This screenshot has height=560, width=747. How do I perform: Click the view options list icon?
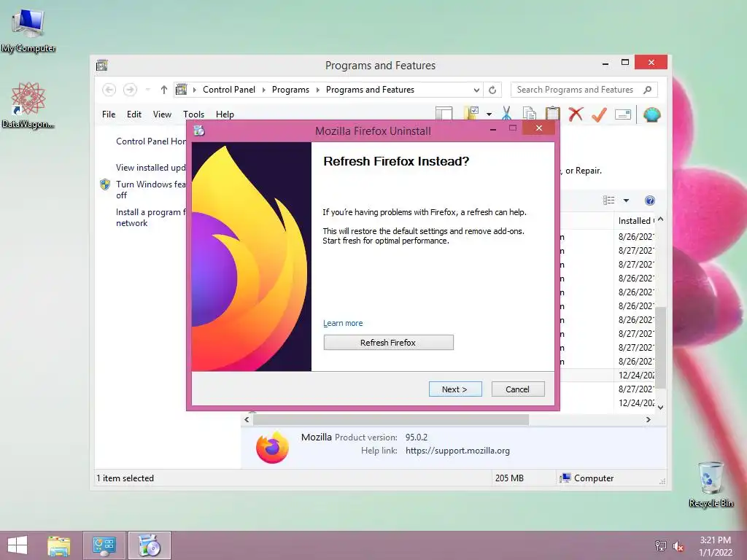tap(609, 201)
